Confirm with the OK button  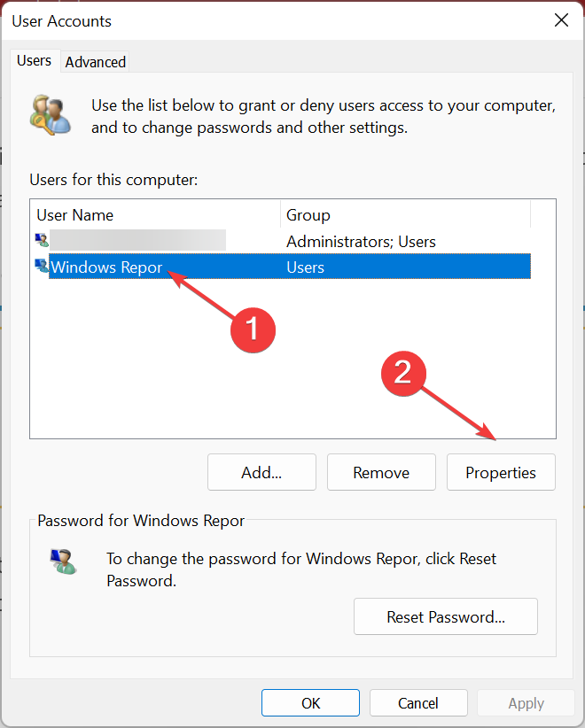click(x=310, y=703)
